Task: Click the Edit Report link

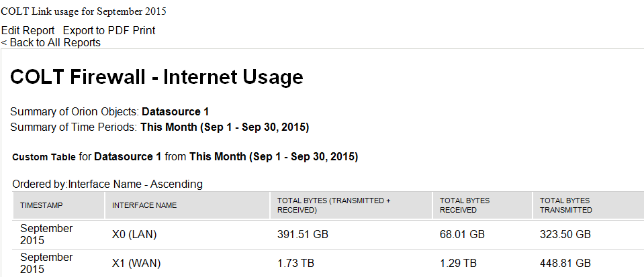Action: (x=28, y=30)
